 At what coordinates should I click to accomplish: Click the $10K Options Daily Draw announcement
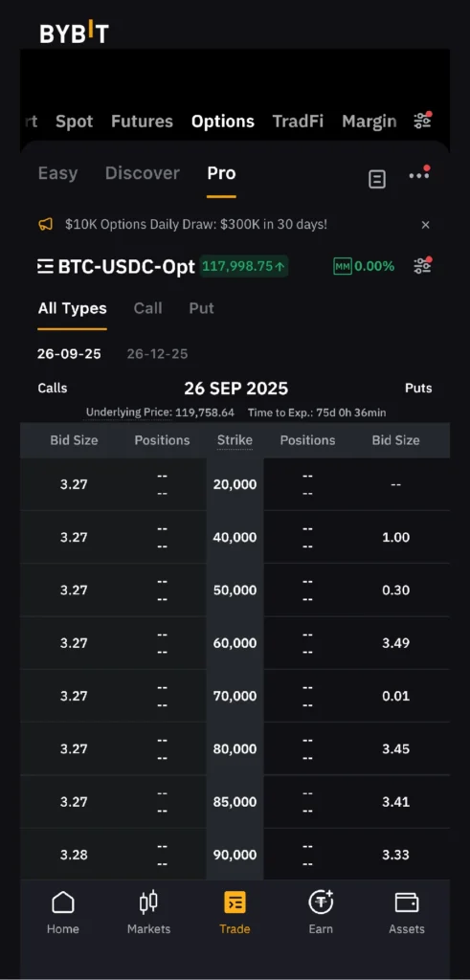(x=195, y=224)
